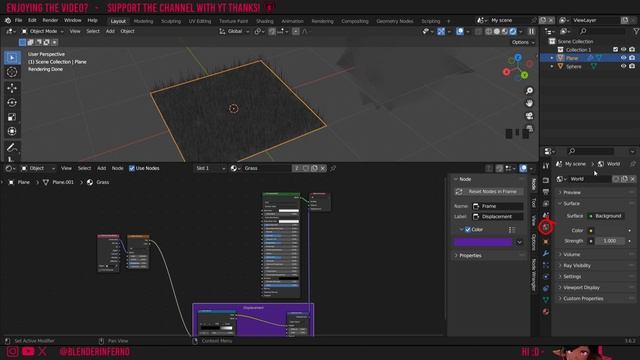
Task: Open the node editor Node menu
Action: coord(118,168)
